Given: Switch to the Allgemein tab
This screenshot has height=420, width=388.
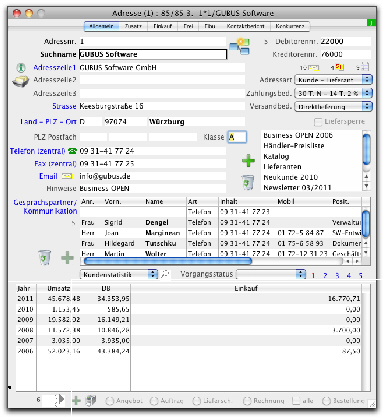Looking at the screenshot, I should click(x=101, y=26).
